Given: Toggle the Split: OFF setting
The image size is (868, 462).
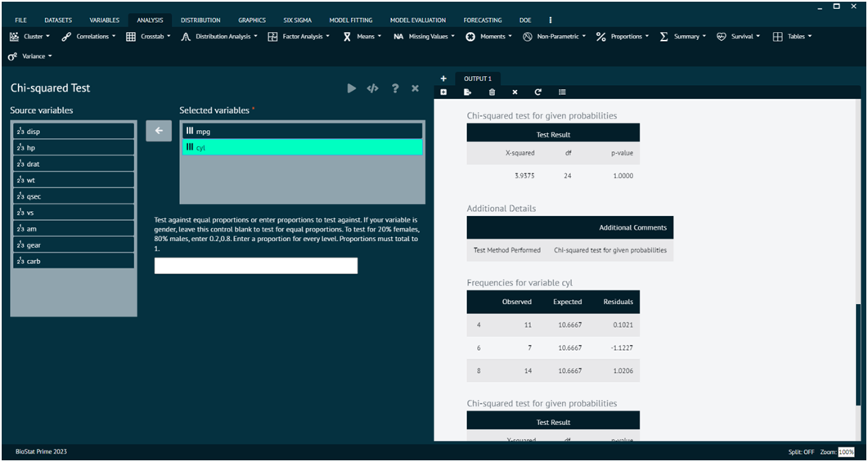Looking at the screenshot, I should pos(802,452).
